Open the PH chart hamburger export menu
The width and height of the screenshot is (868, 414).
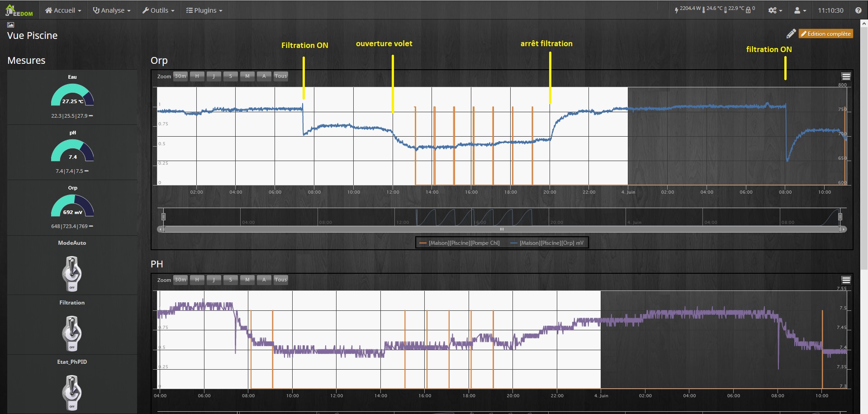tap(846, 280)
